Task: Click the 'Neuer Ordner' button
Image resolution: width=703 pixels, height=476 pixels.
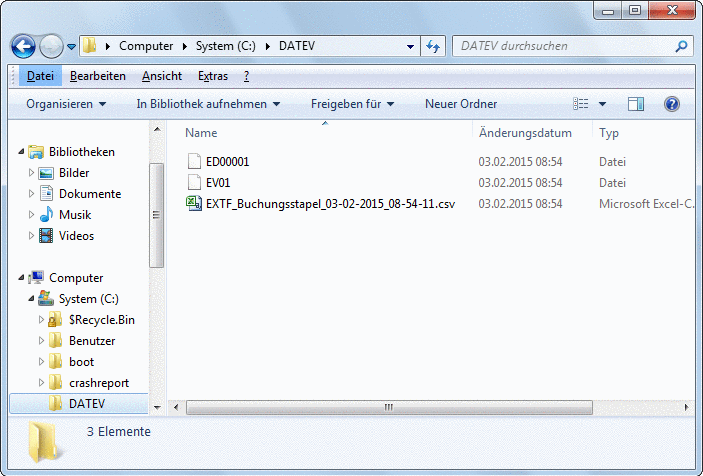Action: [x=461, y=104]
